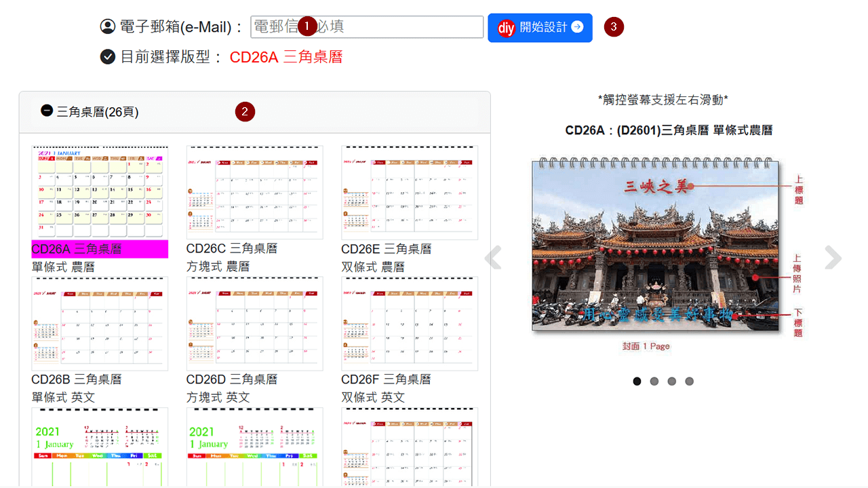Select the fourth gray carousel dot
This screenshot has height=488, width=868.
[689, 381]
